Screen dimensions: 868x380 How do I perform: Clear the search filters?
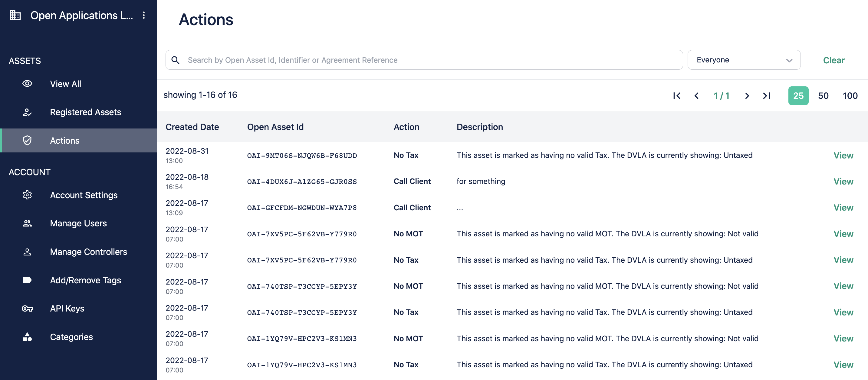tap(833, 60)
